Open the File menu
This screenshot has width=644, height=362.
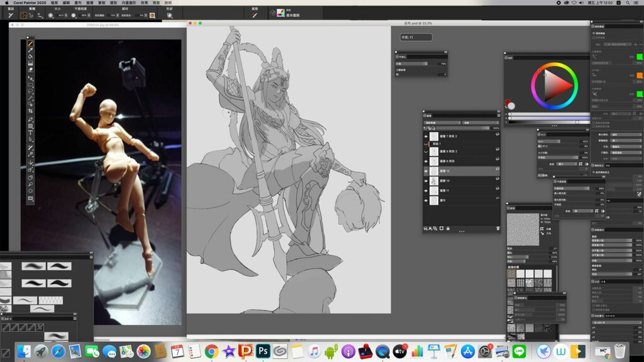pos(54,3)
